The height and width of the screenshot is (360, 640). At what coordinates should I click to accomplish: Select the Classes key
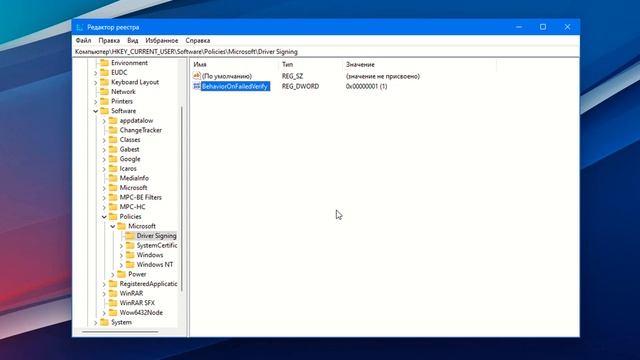(130, 140)
